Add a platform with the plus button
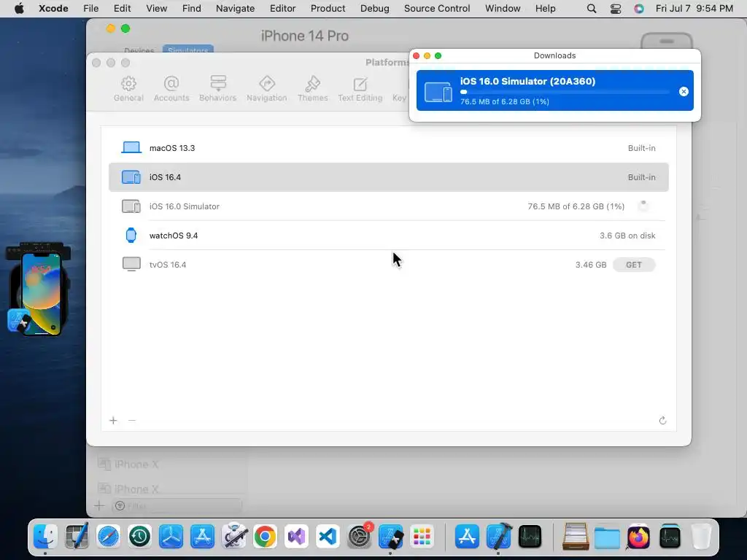Image resolution: width=747 pixels, height=560 pixels. click(x=113, y=421)
